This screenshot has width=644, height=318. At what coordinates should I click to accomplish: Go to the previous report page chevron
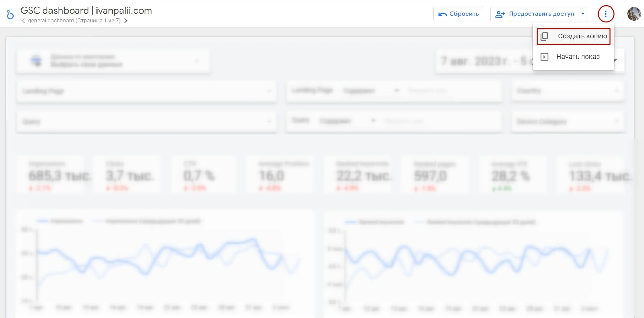pos(23,21)
